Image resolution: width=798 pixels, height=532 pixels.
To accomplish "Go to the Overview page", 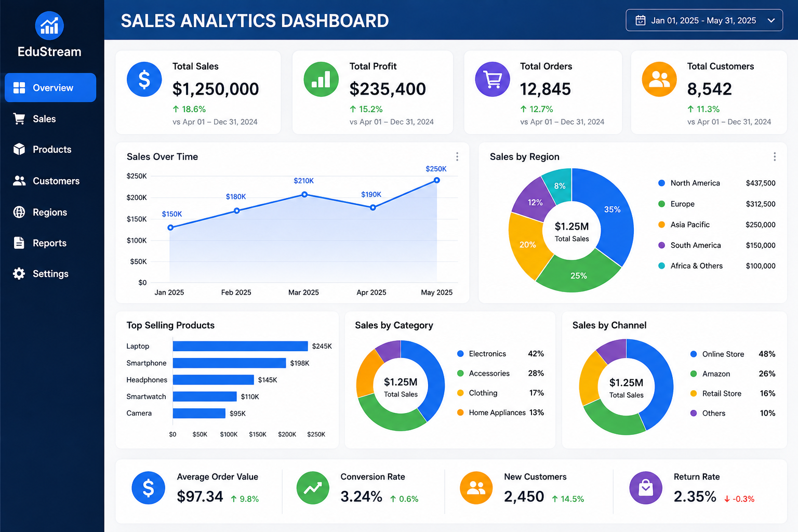I will (50, 88).
